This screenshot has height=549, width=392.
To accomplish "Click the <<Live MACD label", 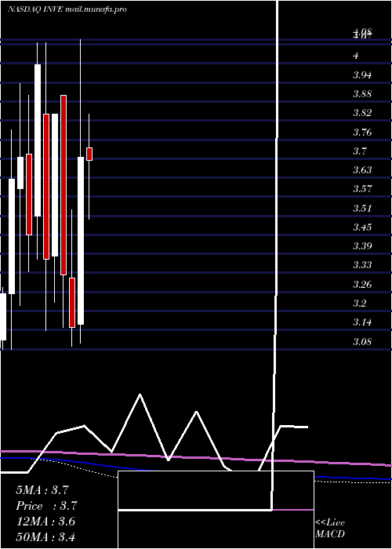I will (x=330, y=528).
